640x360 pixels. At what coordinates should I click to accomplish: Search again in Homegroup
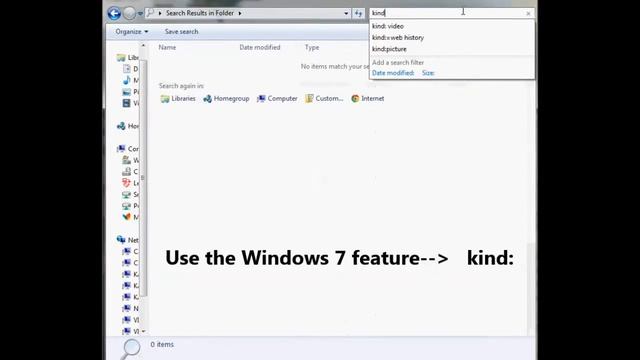226,98
